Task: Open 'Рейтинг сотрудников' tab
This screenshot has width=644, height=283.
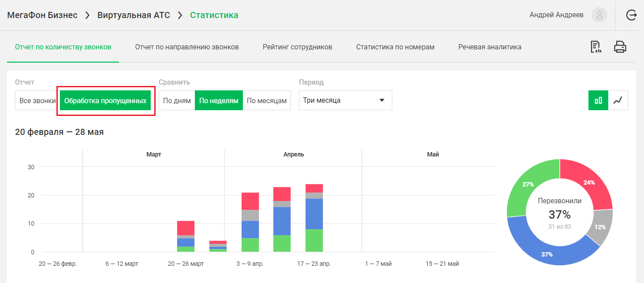Action: (298, 47)
